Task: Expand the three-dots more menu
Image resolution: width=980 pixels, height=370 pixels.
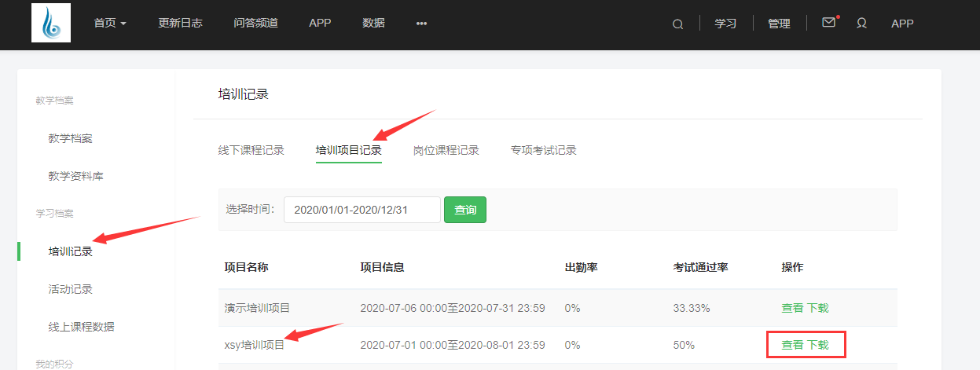Action: coord(421,24)
